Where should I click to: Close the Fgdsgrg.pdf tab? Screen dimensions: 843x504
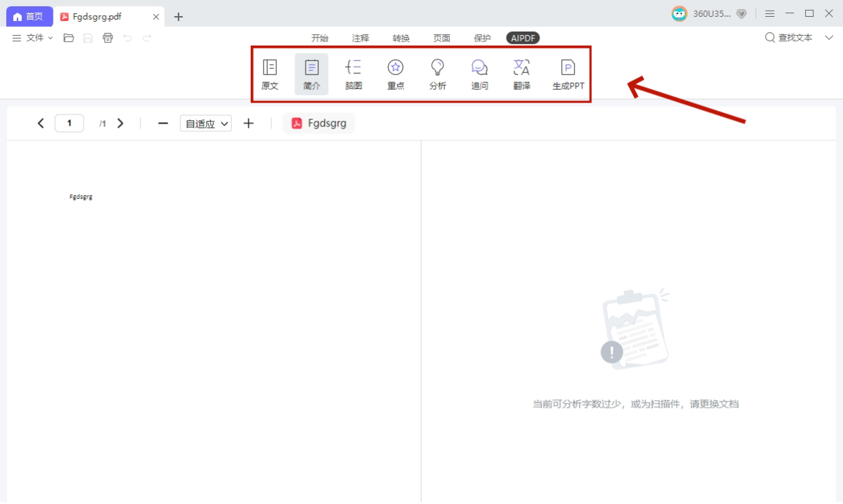(156, 17)
